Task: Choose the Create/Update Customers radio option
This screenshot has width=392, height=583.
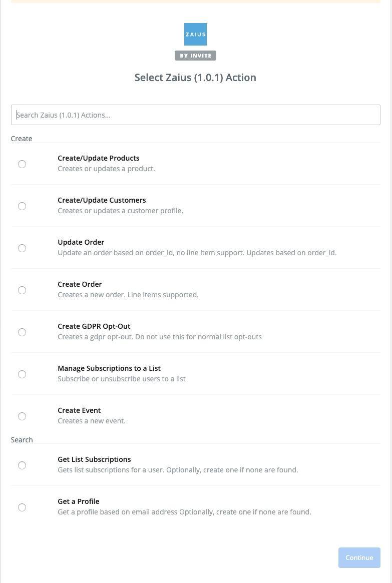Action: pyautogui.click(x=22, y=206)
